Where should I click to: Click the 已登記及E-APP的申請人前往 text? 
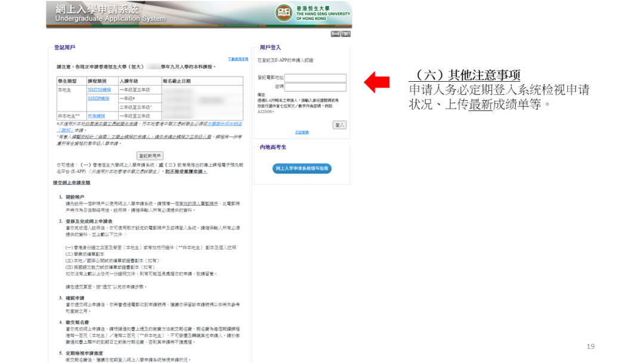286,60
